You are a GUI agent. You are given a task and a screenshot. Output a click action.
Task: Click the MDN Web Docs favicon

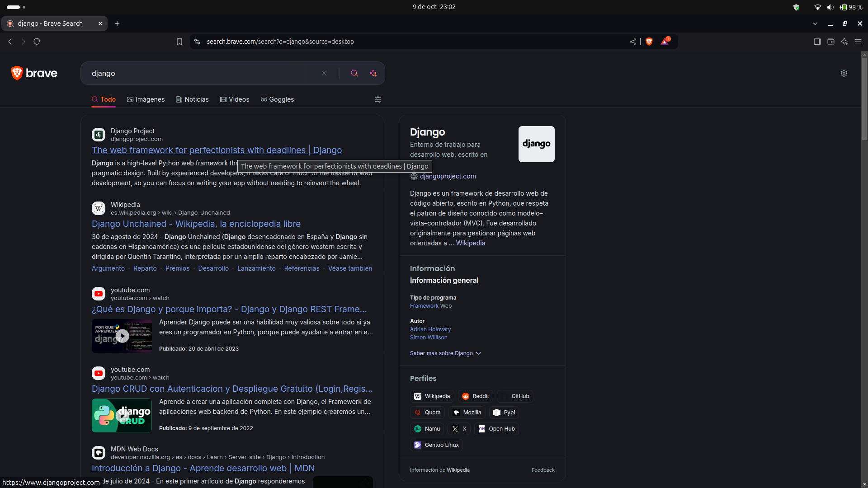[99, 453]
